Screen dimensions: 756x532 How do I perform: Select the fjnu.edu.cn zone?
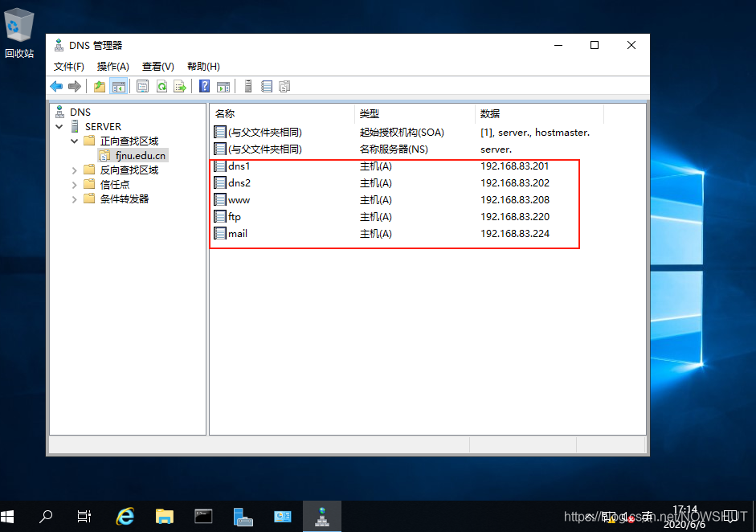[x=141, y=156]
